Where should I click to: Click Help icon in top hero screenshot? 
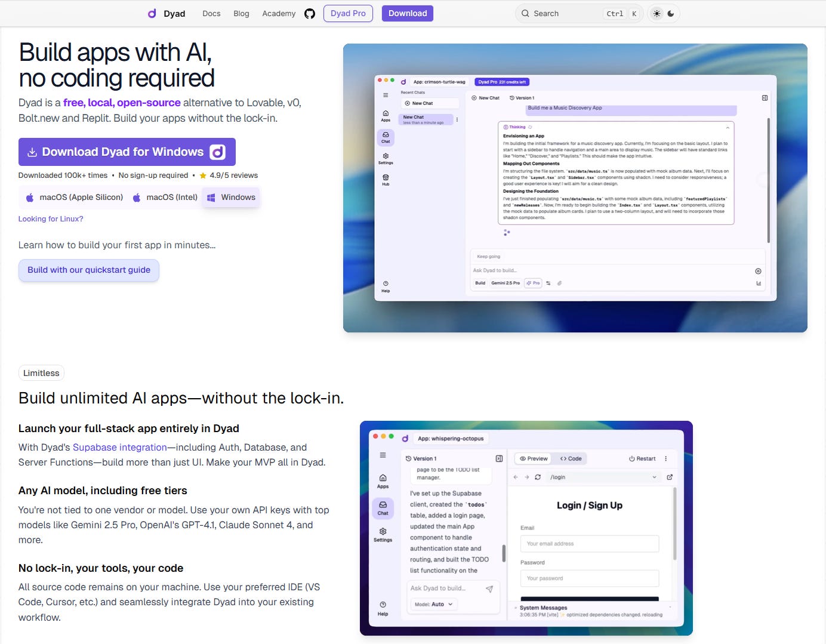pos(386,286)
